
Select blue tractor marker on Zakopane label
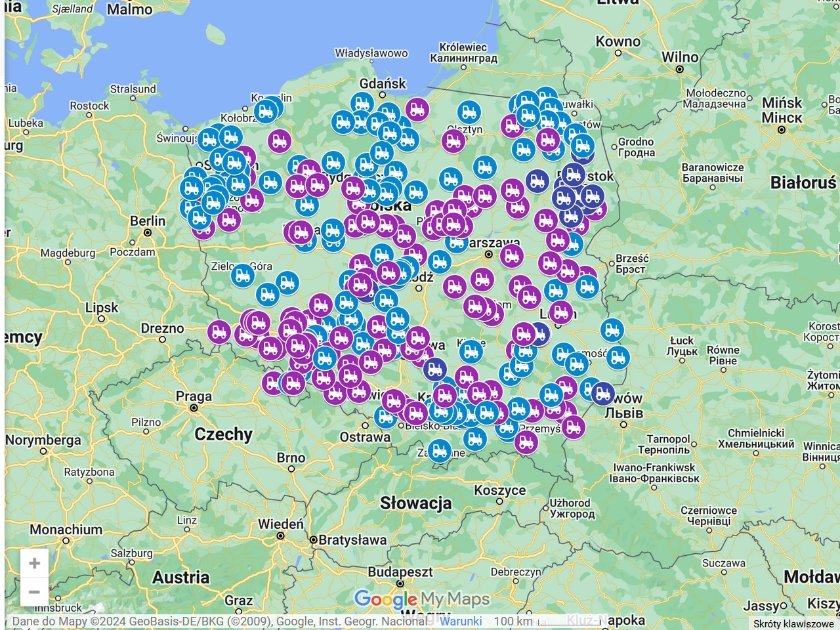(x=440, y=450)
